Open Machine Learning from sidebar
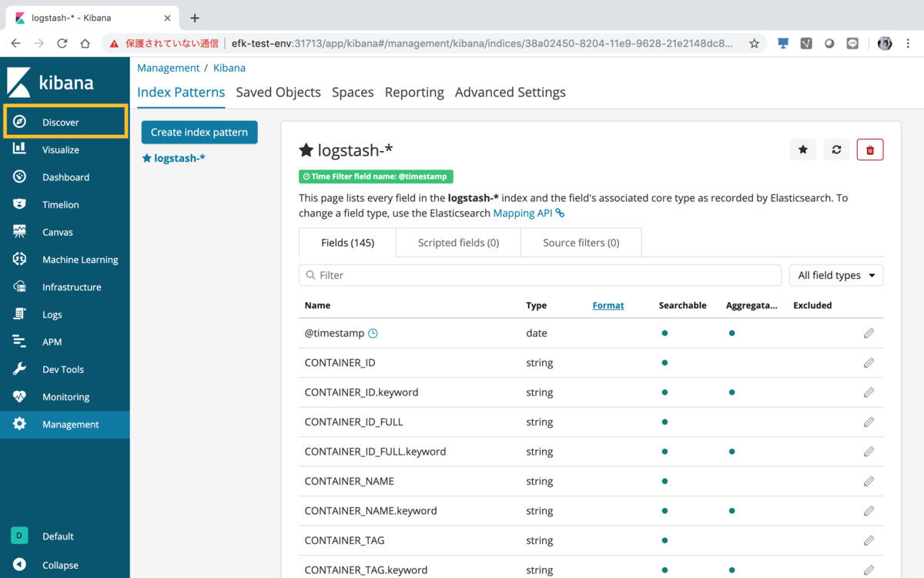 point(79,260)
